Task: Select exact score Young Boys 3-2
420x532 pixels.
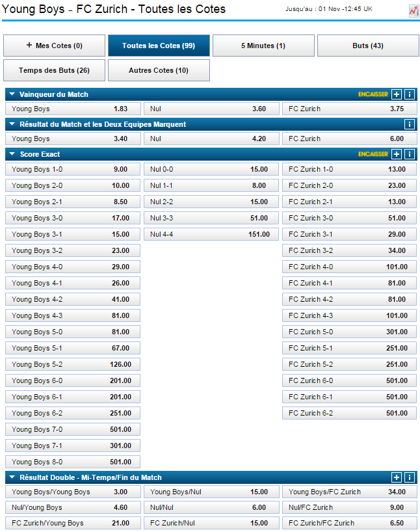Action: [x=73, y=251]
